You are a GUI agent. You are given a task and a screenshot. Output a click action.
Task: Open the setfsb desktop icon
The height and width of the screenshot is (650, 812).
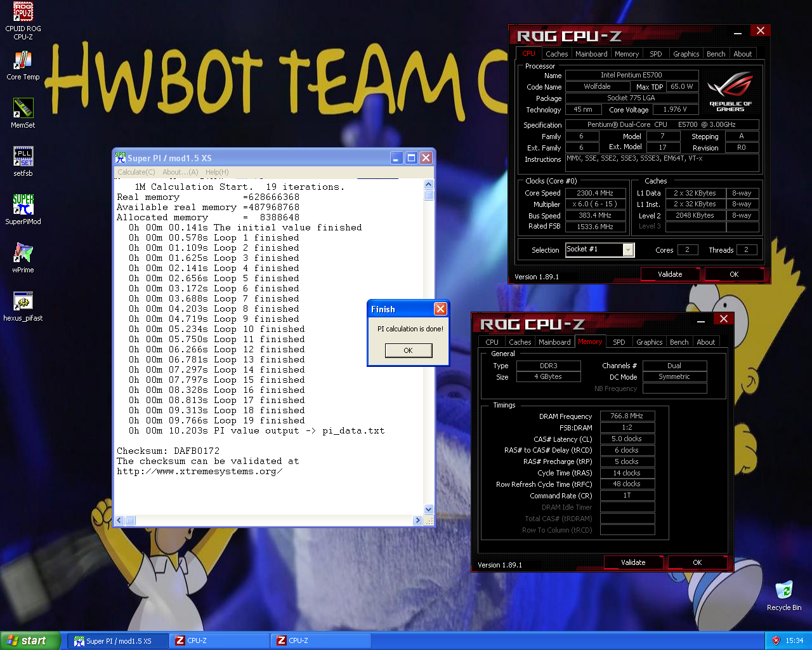pyautogui.click(x=23, y=161)
